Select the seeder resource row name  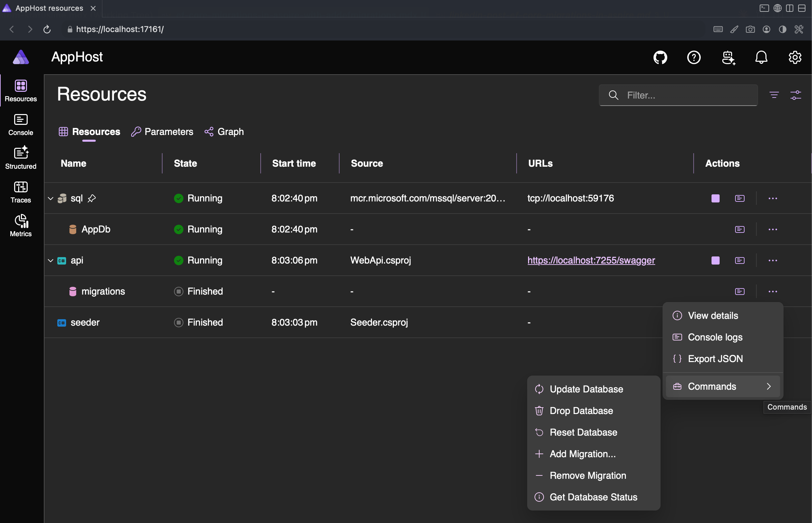[x=85, y=323]
